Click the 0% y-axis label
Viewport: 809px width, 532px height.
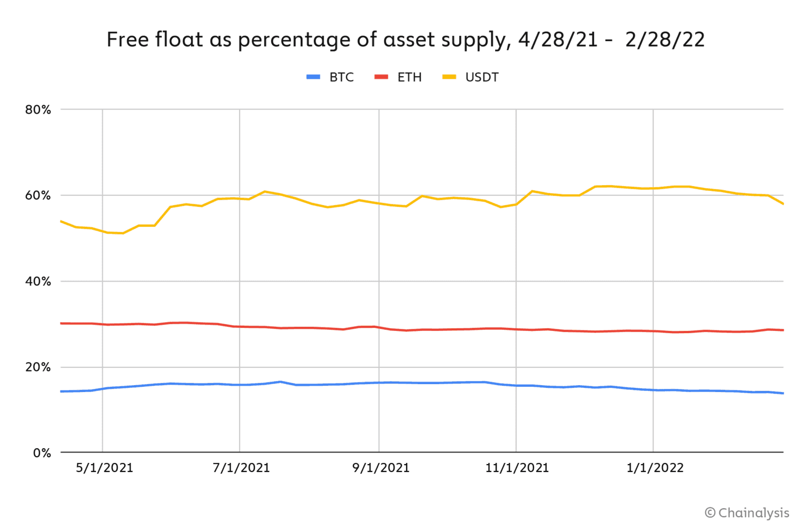42,453
